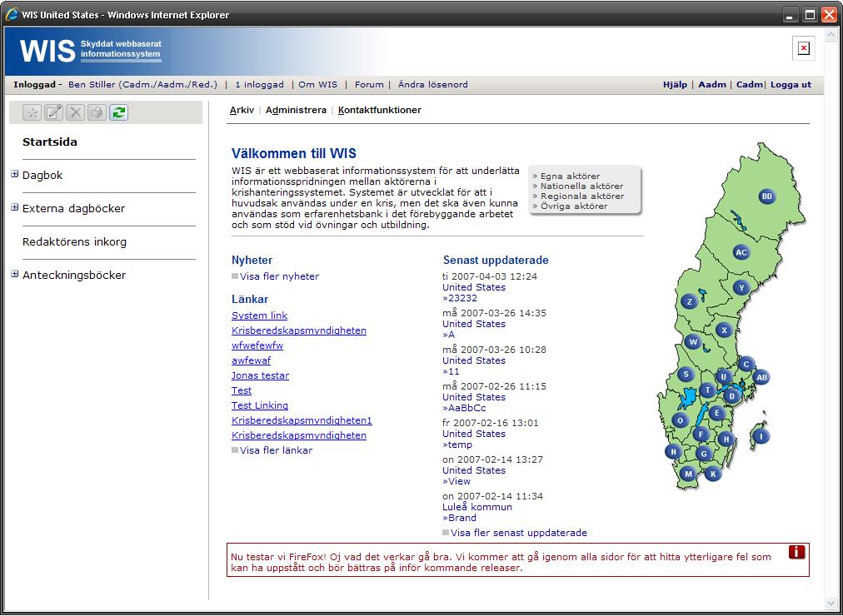Open the Jonas testar link
This screenshot has width=843, height=616.
tap(260, 376)
